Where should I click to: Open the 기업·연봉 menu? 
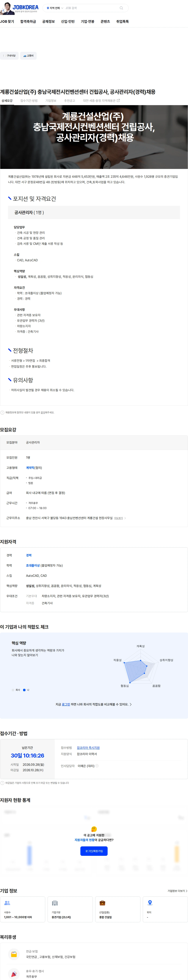[x=87, y=22]
